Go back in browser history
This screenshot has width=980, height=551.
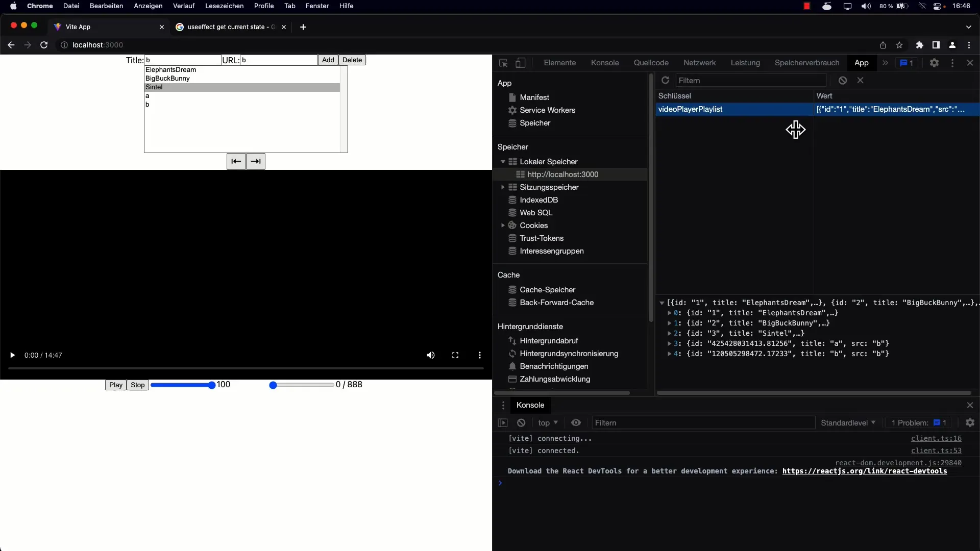pos(11,45)
